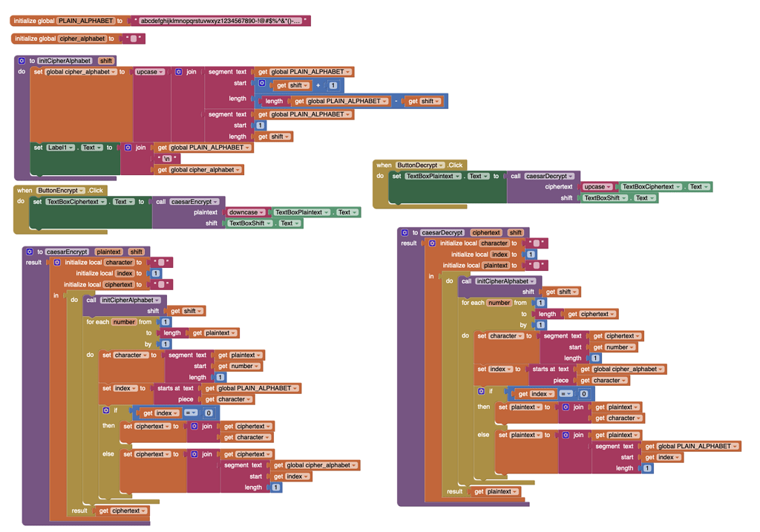760x532 pixels.
Task: Open the downcase dropdown in ButtonEncrypt handler
Action: pyautogui.click(x=246, y=212)
